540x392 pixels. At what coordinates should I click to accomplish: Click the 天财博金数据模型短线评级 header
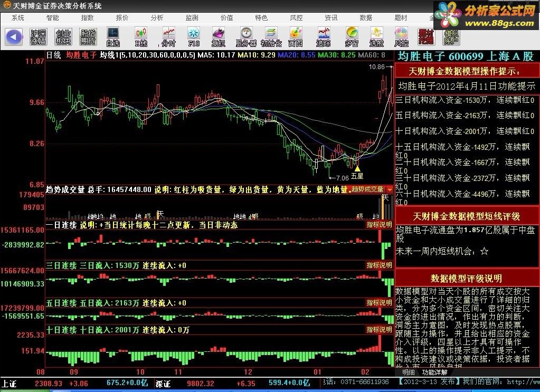tap(466, 216)
